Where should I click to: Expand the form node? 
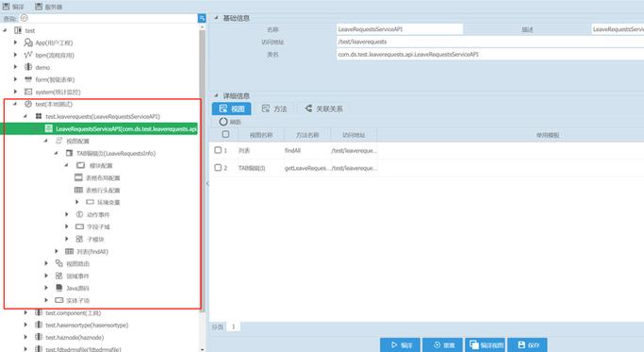tap(16, 79)
